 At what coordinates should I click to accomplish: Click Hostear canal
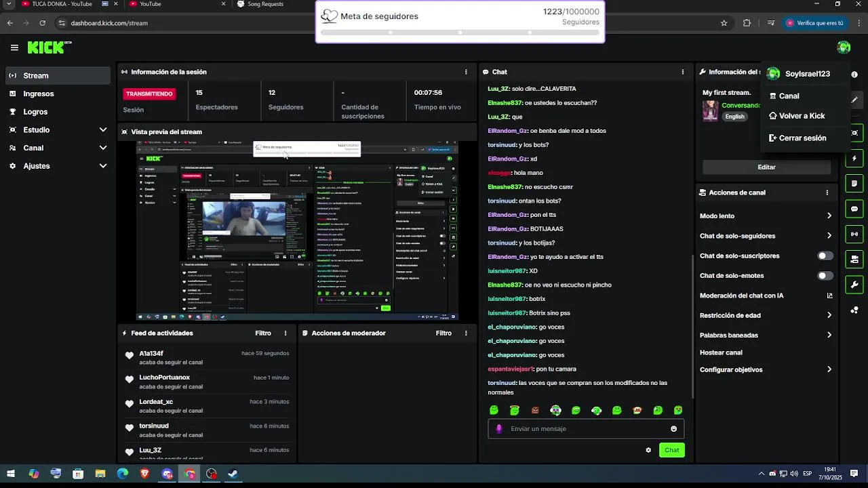(x=721, y=352)
